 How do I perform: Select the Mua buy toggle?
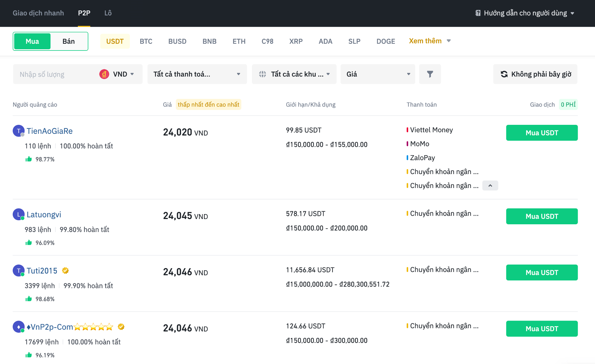point(32,41)
